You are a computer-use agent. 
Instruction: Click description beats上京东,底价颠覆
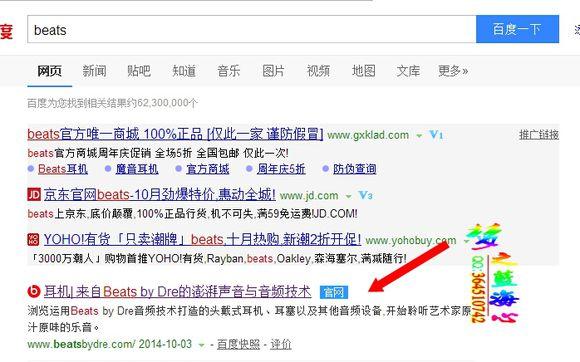192,213
